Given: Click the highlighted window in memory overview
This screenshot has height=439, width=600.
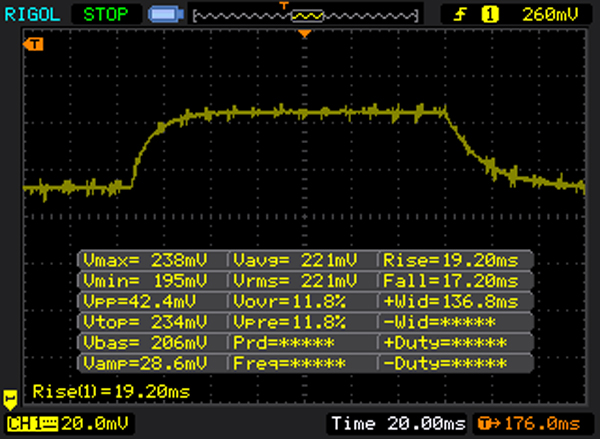Looking at the screenshot, I should [x=308, y=17].
